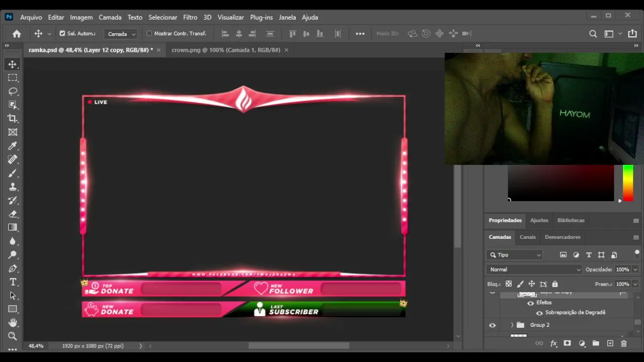Image resolution: width=644 pixels, height=362 pixels.
Task: Select the Clone Stamp tool
Action: click(x=13, y=187)
